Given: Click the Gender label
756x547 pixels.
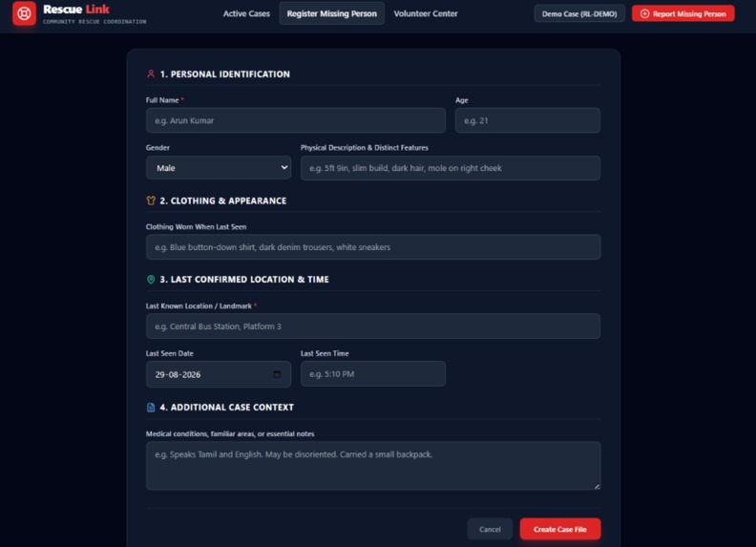Looking at the screenshot, I should coord(157,148).
